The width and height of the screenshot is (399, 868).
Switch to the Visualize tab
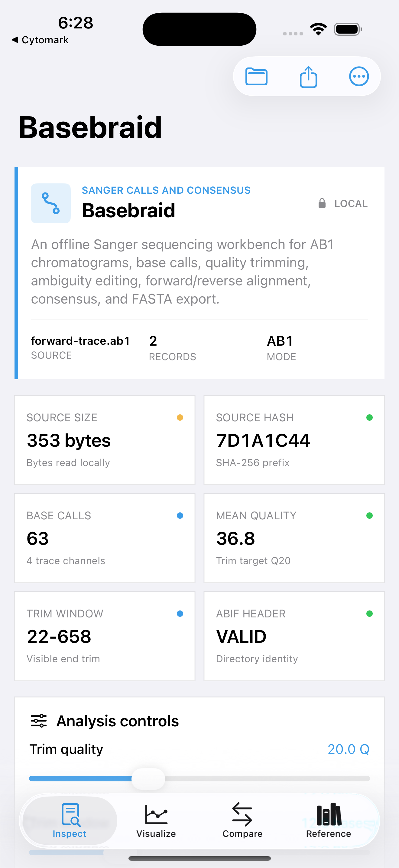[156, 821]
